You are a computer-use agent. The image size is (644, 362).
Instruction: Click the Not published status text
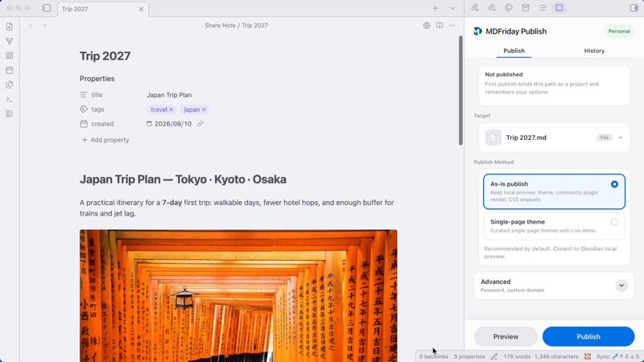[504, 74]
